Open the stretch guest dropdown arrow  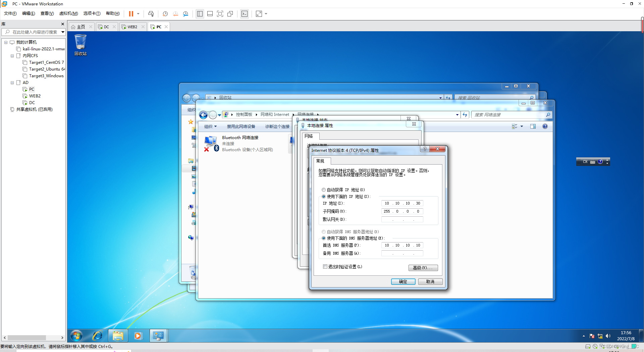coord(266,14)
